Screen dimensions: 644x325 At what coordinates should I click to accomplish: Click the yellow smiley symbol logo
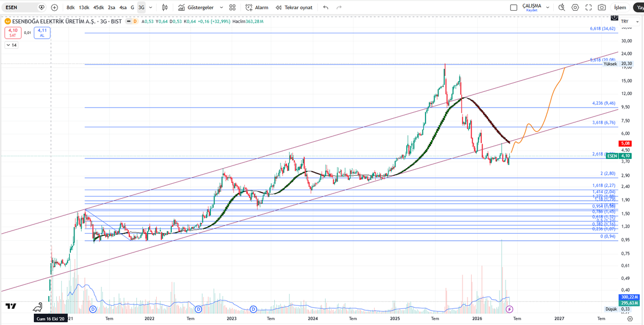8,21
